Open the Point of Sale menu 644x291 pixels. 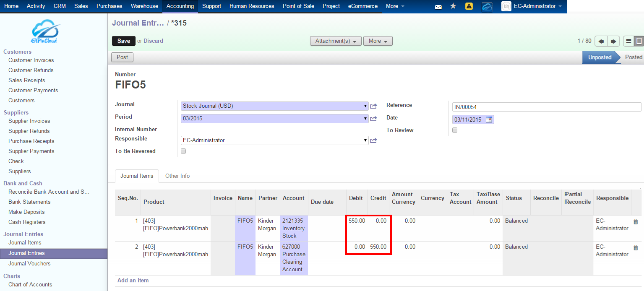tap(298, 6)
